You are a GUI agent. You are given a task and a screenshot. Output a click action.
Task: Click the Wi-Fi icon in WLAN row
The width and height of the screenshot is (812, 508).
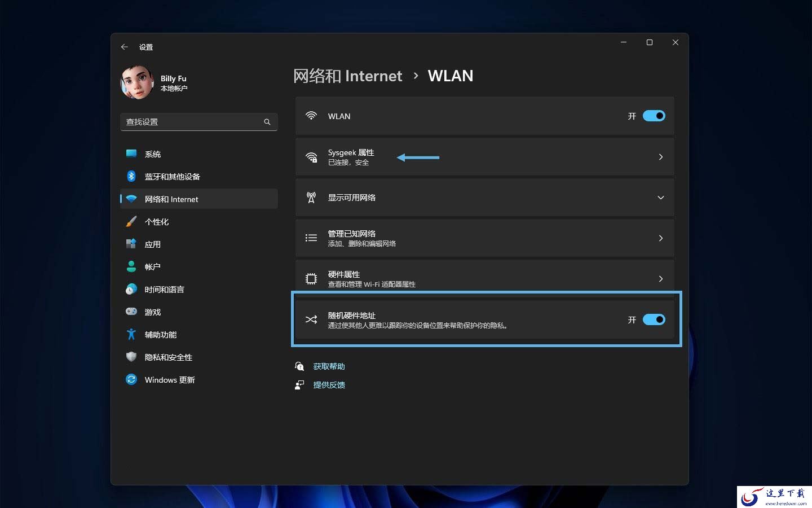pyautogui.click(x=311, y=116)
